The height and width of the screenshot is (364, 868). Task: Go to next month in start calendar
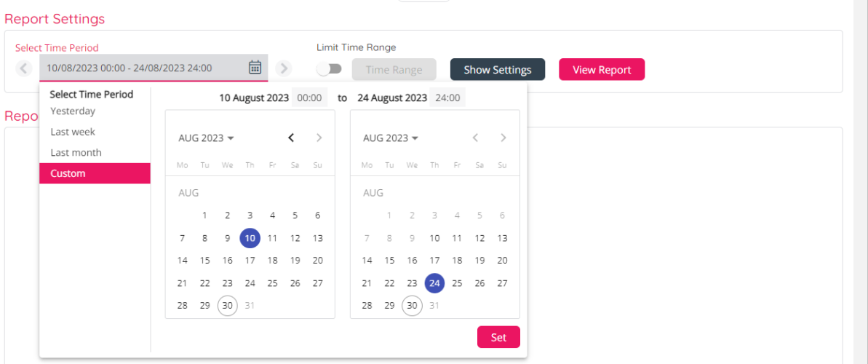319,138
